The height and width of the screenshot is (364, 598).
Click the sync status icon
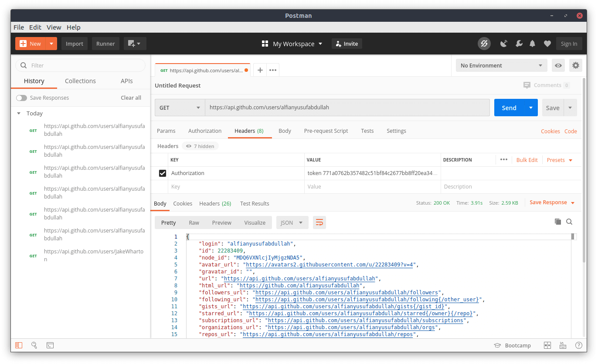(484, 44)
